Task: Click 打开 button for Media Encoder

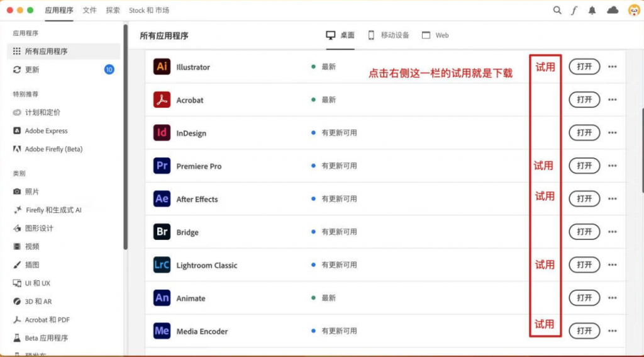Action: pyautogui.click(x=584, y=331)
